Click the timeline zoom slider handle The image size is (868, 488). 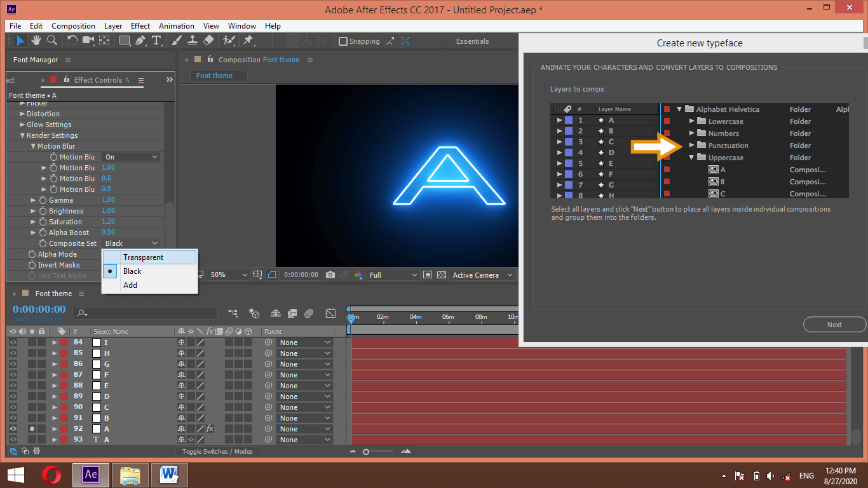(366, 452)
